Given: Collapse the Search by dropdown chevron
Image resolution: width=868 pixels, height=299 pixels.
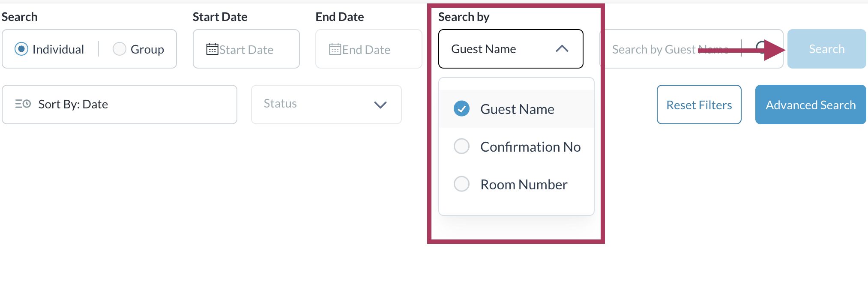Looking at the screenshot, I should pos(562,49).
